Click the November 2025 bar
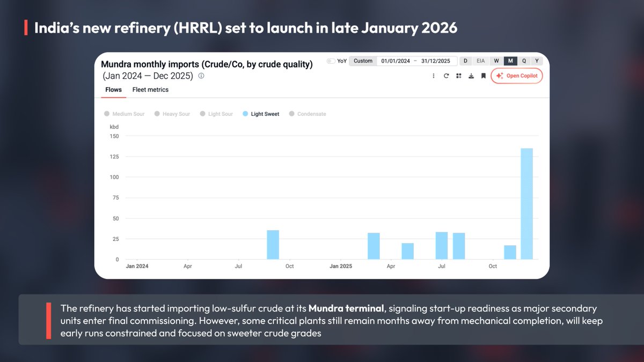 [x=510, y=253]
